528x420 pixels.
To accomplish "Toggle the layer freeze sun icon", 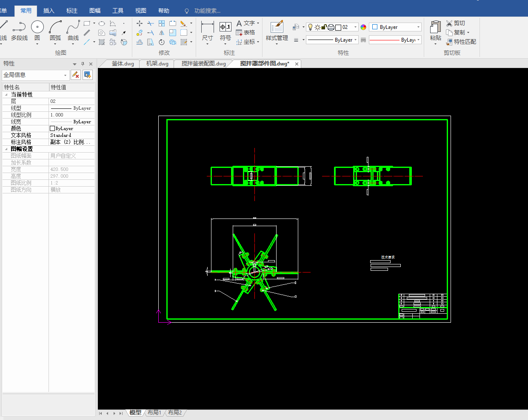I will (x=317, y=27).
